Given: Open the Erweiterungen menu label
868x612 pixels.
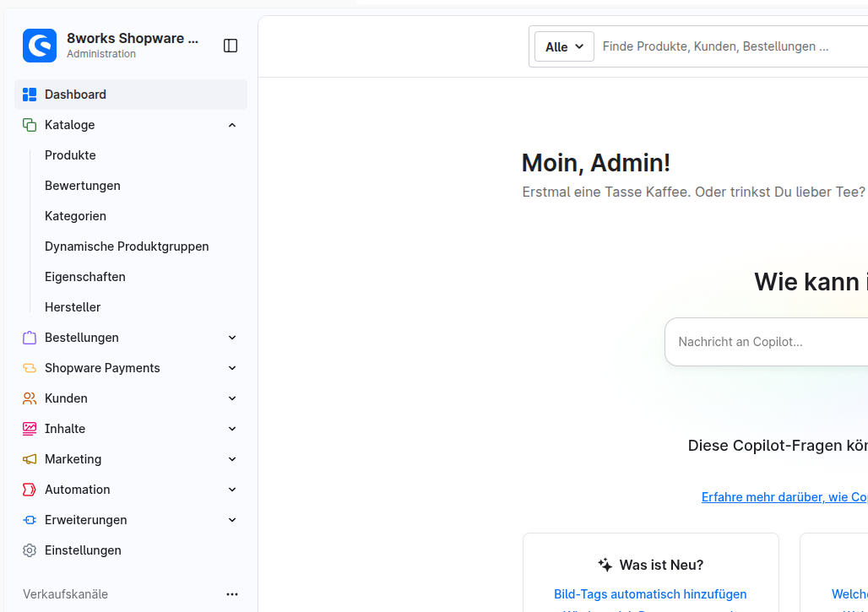Looking at the screenshot, I should (x=86, y=520).
